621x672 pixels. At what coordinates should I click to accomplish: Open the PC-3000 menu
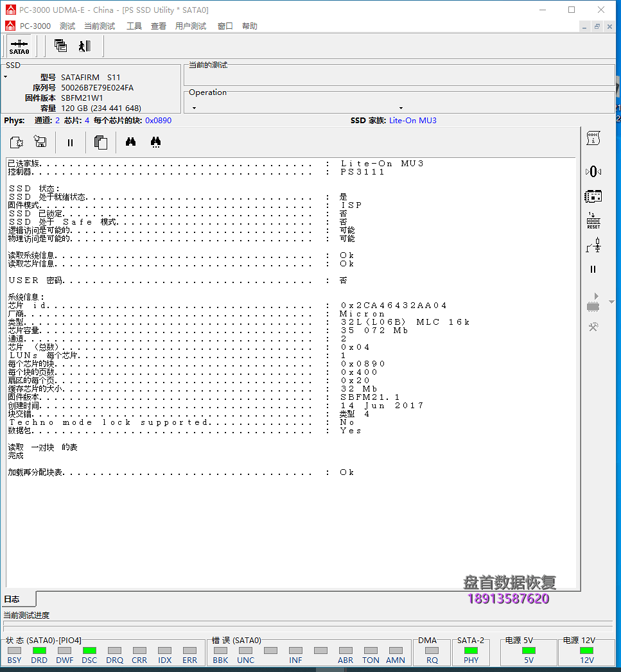click(x=35, y=26)
